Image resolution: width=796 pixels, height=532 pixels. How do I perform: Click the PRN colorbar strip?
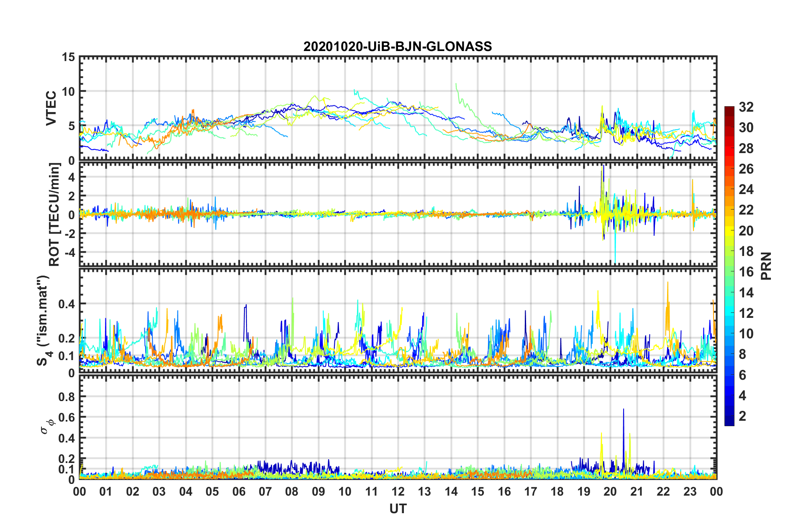click(729, 266)
